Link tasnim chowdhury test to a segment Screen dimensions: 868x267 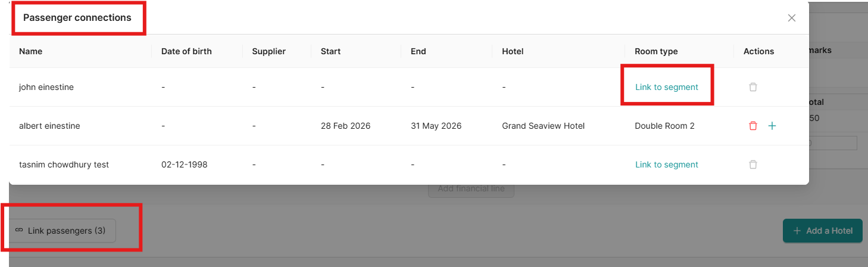coord(667,164)
